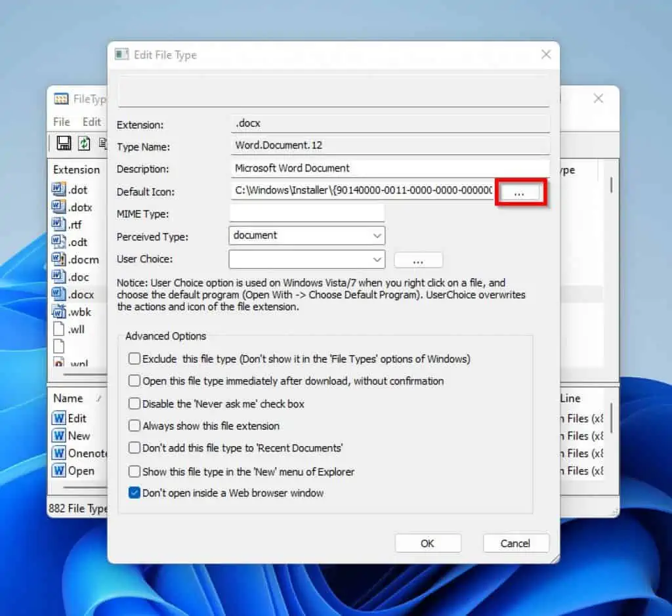This screenshot has height=616, width=672.
Task: Expand the User Choice dropdown
Action: 377,259
